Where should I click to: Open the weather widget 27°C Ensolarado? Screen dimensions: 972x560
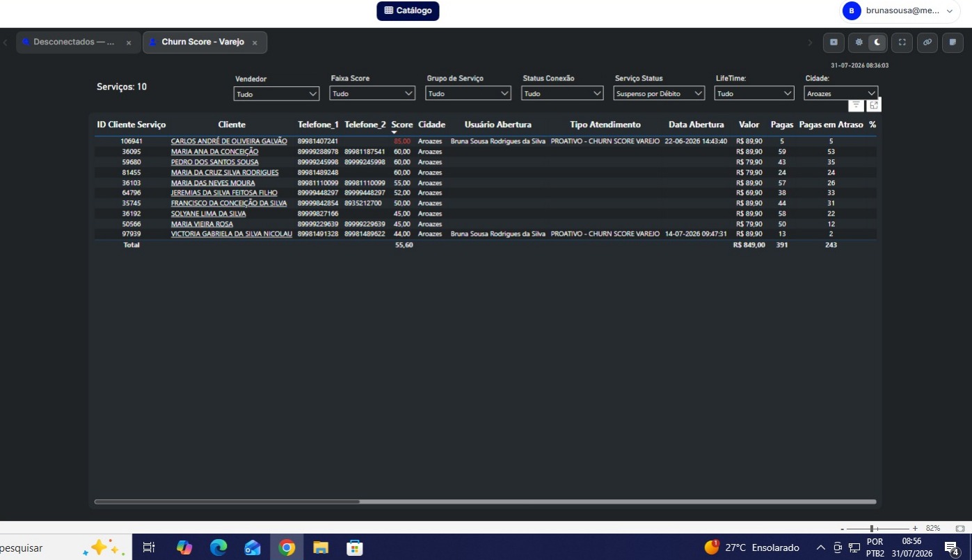tap(751, 547)
